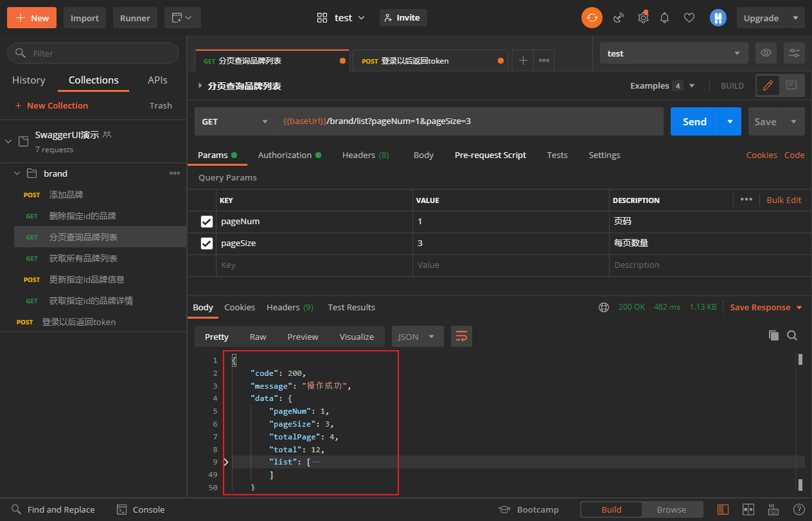Click the network globe icon in response
This screenshot has width=812, height=521.
(x=604, y=307)
